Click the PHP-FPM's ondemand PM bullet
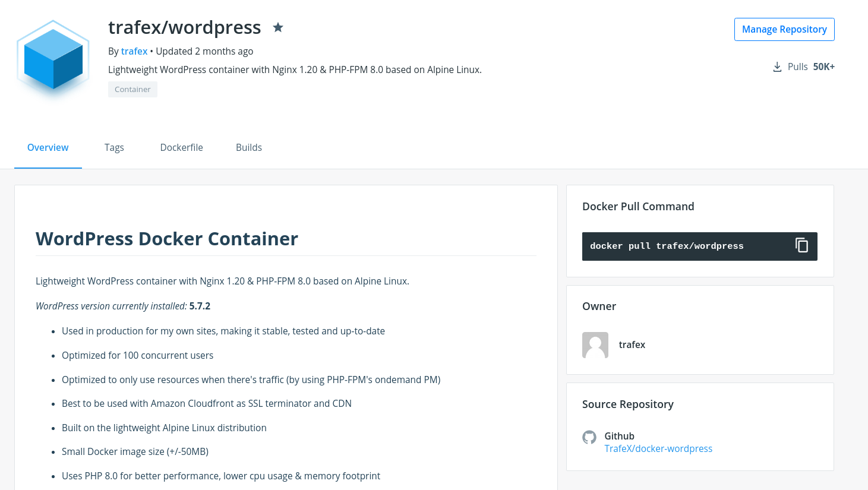The width and height of the screenshot is (868, 490). point(251,380)
